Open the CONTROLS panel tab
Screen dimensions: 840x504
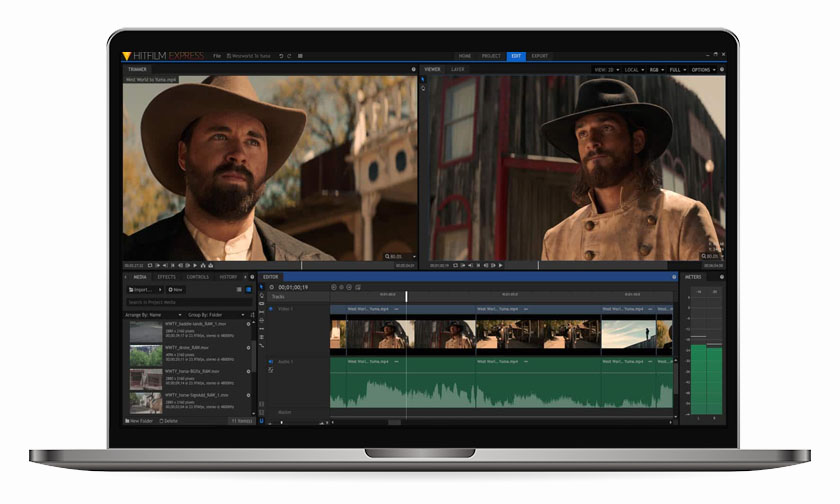(x=198, y=277)
